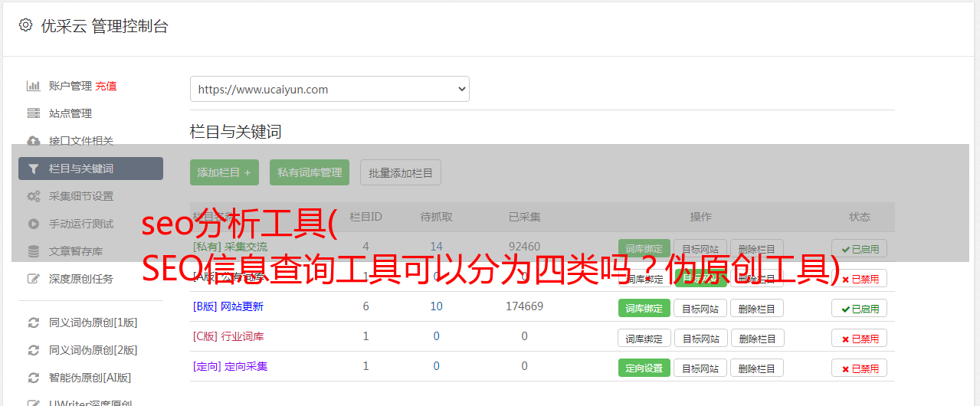Toggle 已启用 status of 采集交流 row
The width and height of the screenshot is (980, 406).
pyautogui.click(x=860, y=249)
